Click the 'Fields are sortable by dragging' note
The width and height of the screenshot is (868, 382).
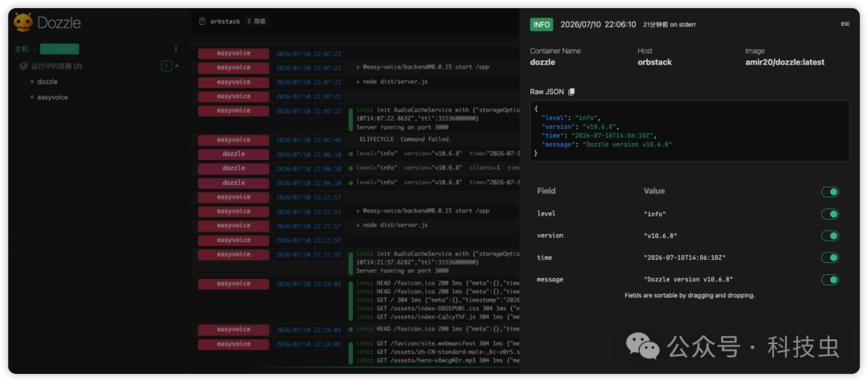coord(690,296)
